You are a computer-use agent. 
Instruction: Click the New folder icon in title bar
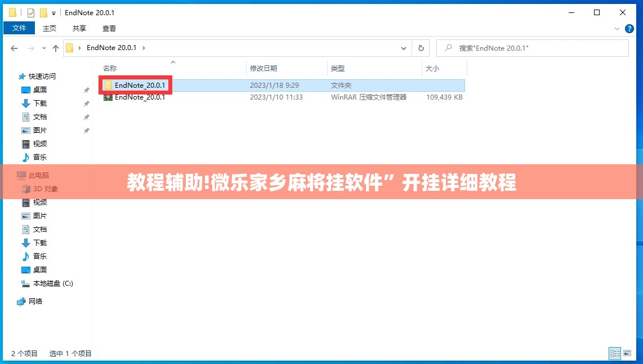point(43,13)
